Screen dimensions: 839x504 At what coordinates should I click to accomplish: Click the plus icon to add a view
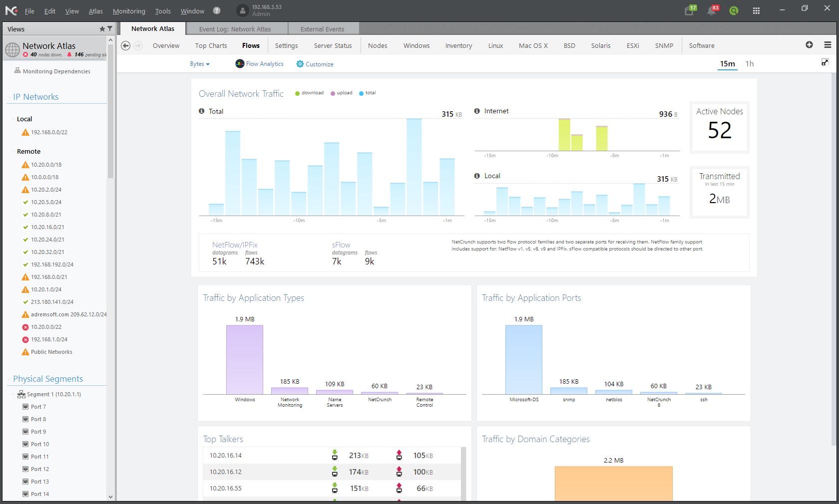(809, 45)
